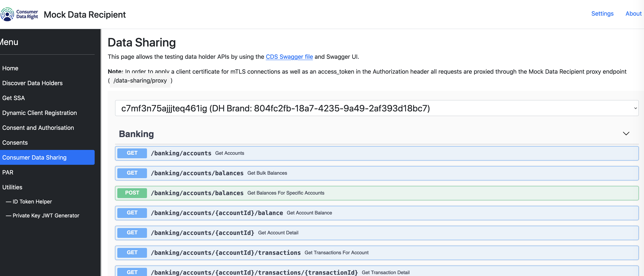
Task: Select the ID Token Helper utility
Action: tap(33, 202)
